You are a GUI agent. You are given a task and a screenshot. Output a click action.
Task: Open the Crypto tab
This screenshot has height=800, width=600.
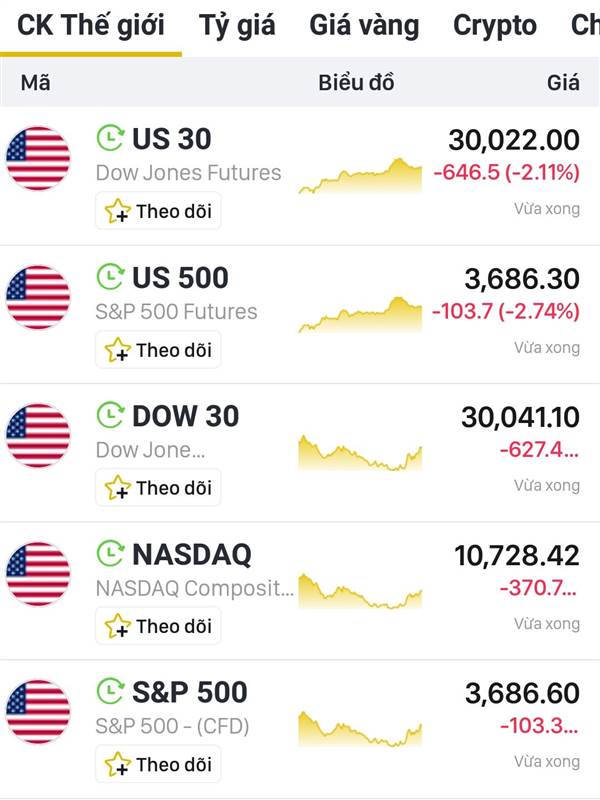(x=495, y=26)
